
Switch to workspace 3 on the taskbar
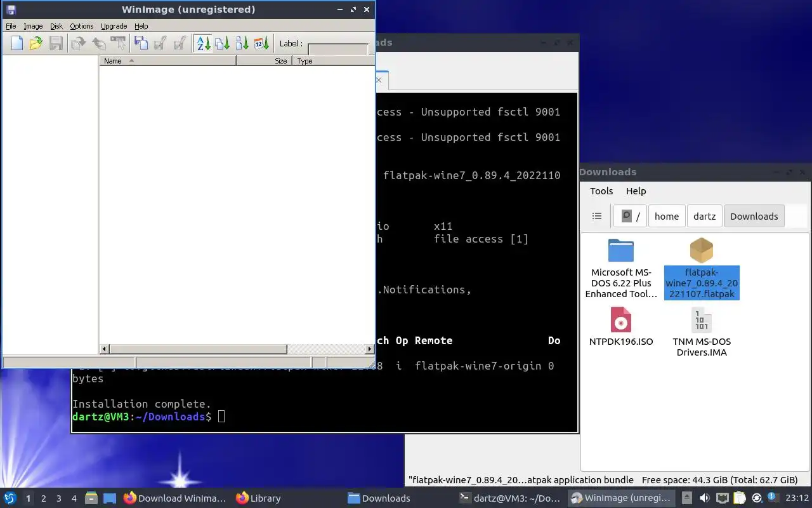coord(58,498)
